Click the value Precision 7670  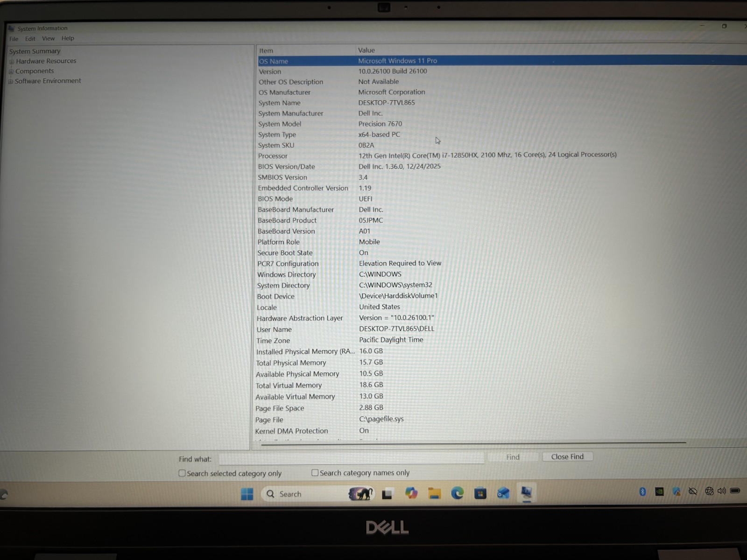[380, 124]
